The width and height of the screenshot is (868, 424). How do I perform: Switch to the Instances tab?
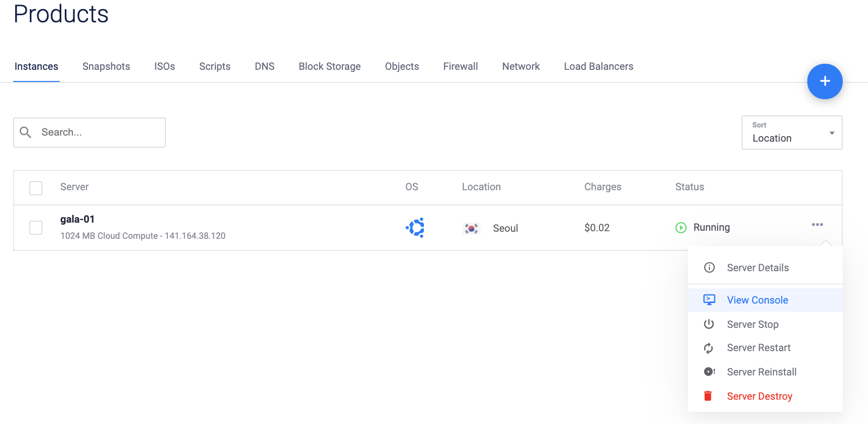36,66
